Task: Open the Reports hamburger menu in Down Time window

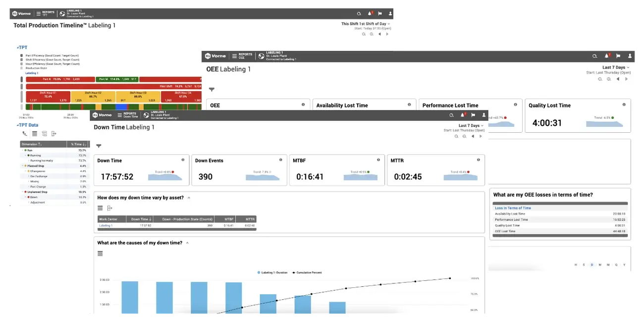Action: click(119, 115)
